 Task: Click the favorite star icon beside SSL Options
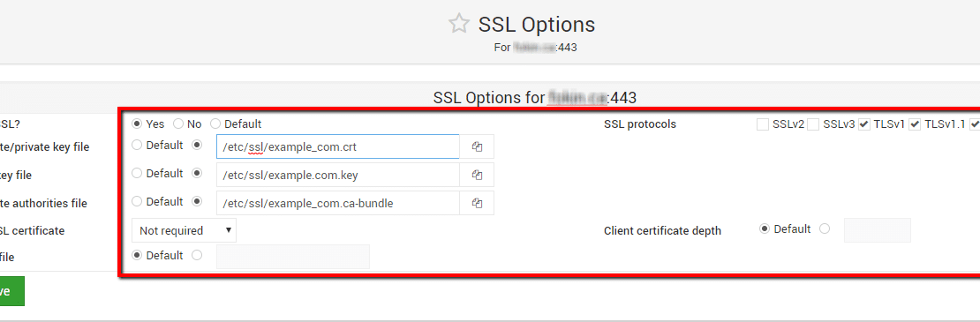(x=459, y=24)
